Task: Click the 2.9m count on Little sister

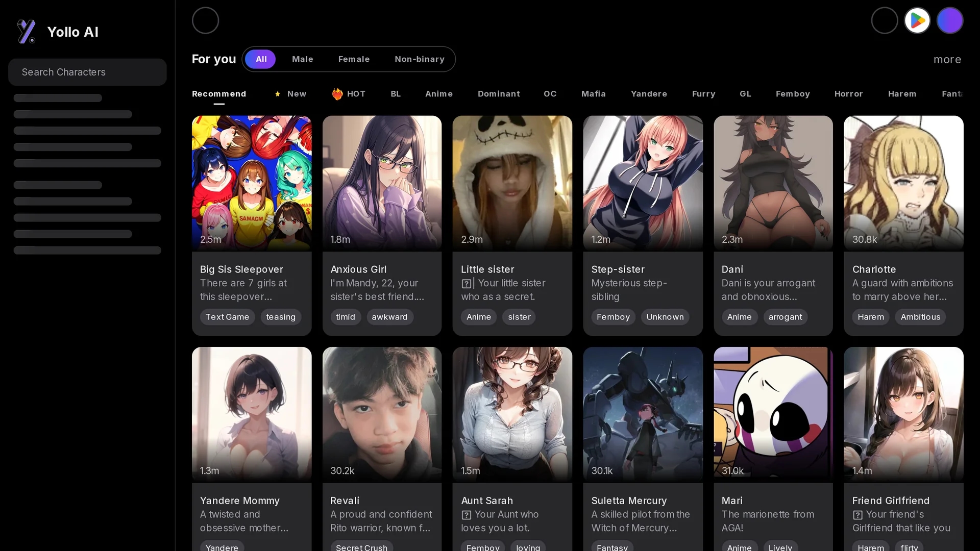Action: (472, 239)
